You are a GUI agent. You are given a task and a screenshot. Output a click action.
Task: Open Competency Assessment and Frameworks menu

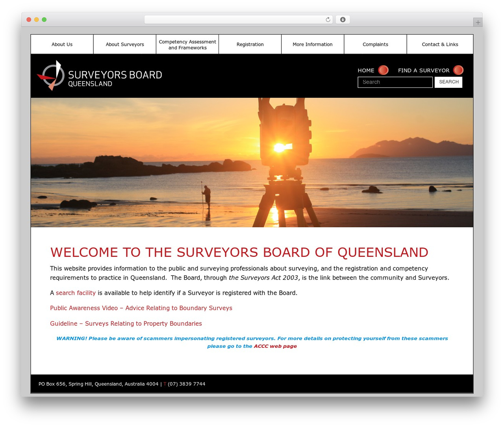[x=187, y=45]
